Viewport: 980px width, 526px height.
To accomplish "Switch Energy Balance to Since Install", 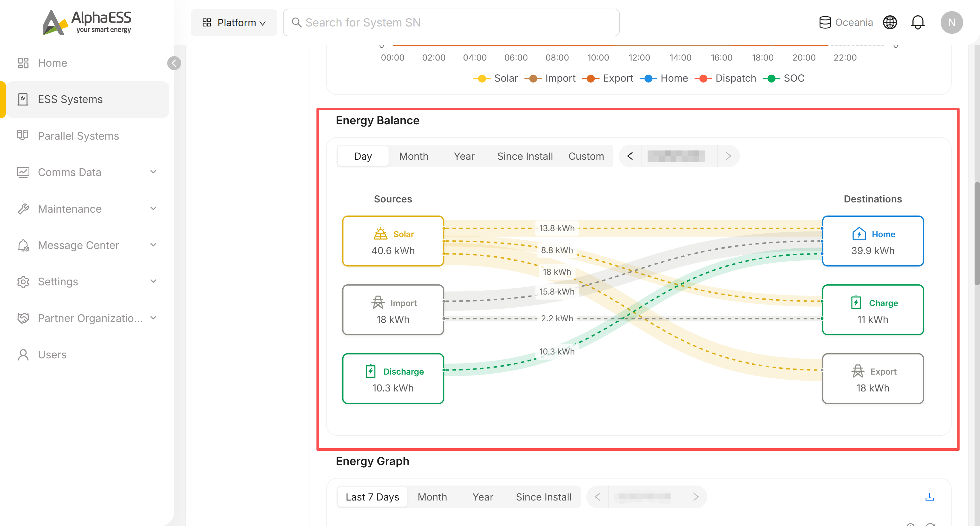I will tap(525, 156).
